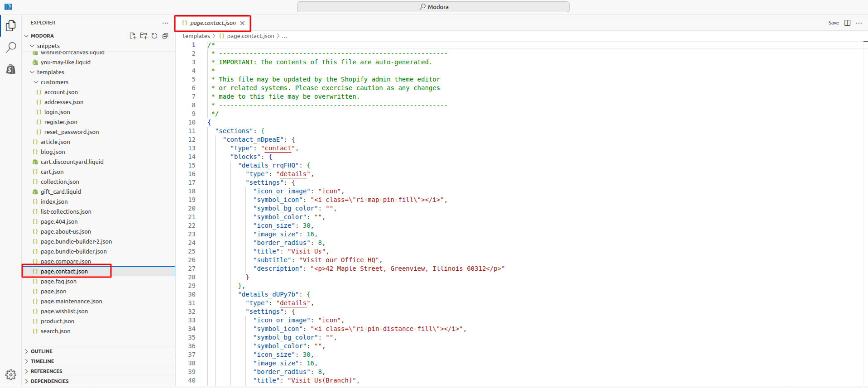Click the Modora search bar

coord(433,7)
